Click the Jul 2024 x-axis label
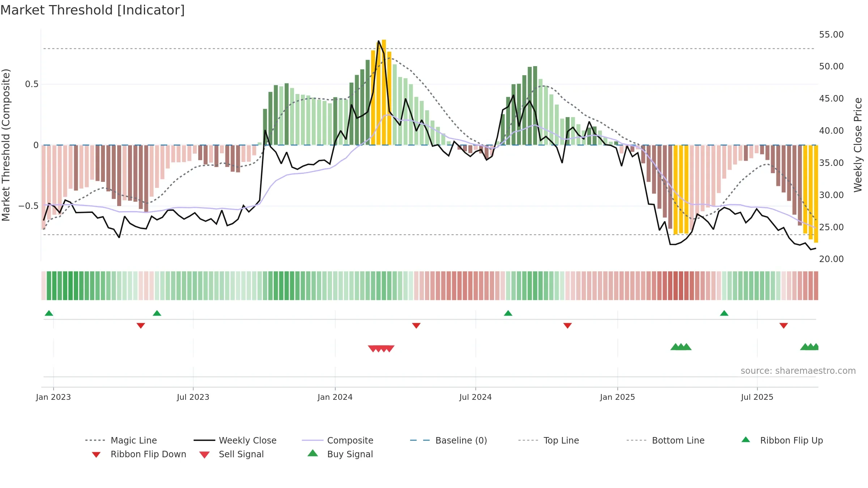Image resolution: width=868 pixels, height=488 pixels. point(476,397)
